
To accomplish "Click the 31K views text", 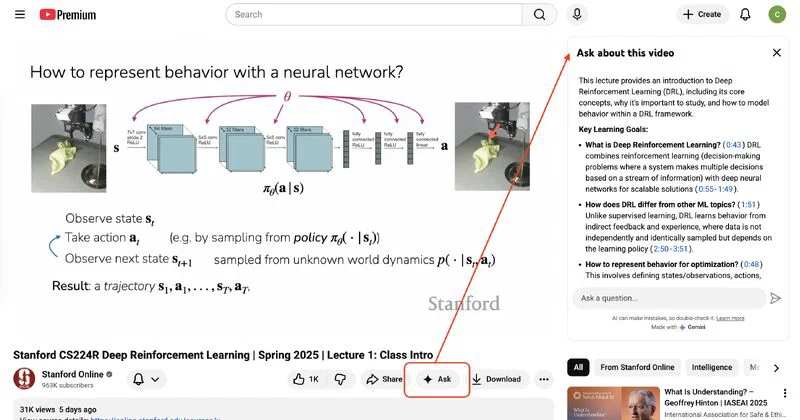I will [x=37, y=409].
